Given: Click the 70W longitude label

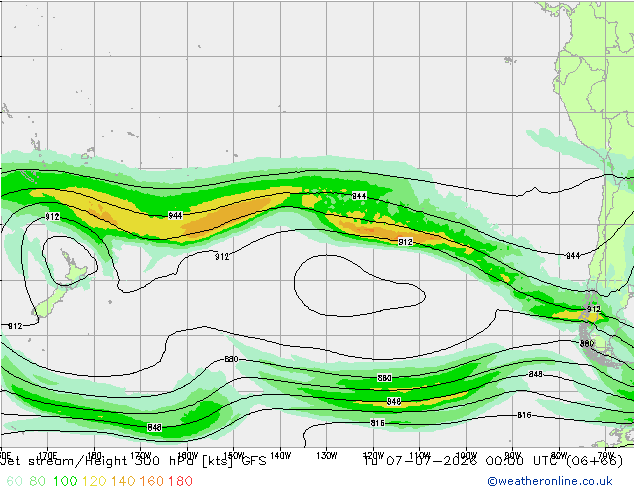Looking at the screenshot, I should [x=605, y=456].
